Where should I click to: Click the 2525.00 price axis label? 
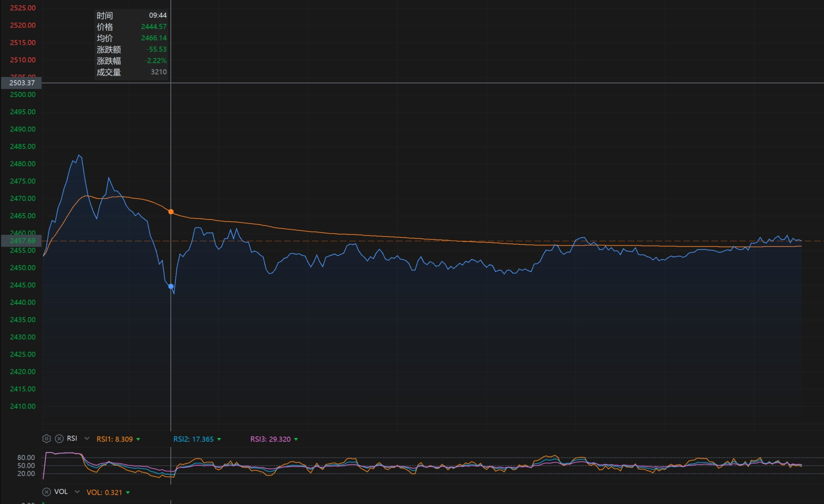[x=22, y=8]
